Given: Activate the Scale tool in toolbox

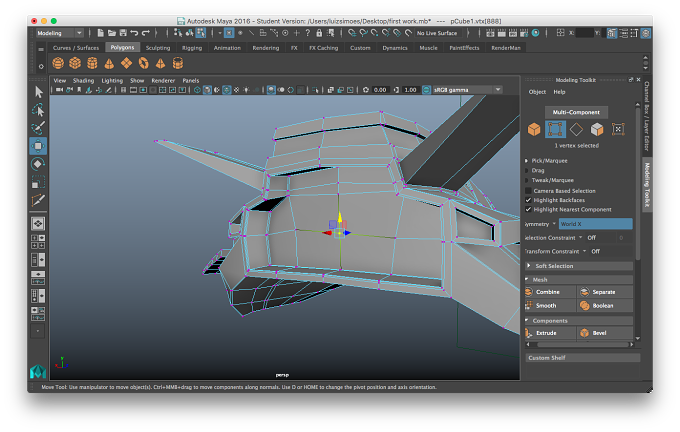Looking at the screenshot, I should pos(38,182).
